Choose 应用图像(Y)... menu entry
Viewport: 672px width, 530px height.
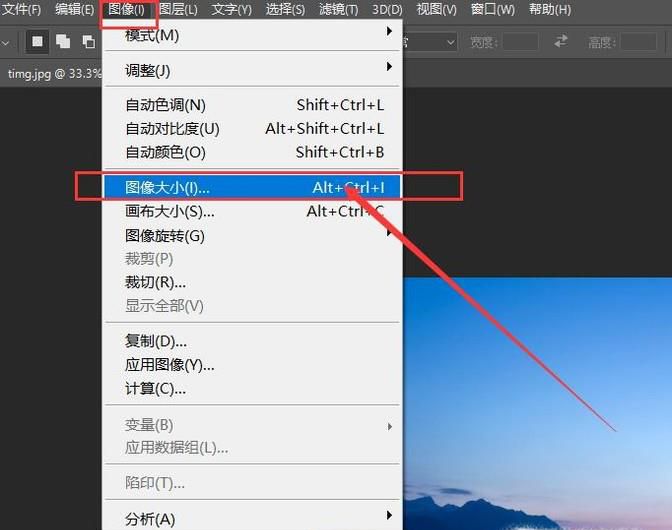tap(252, 365)
